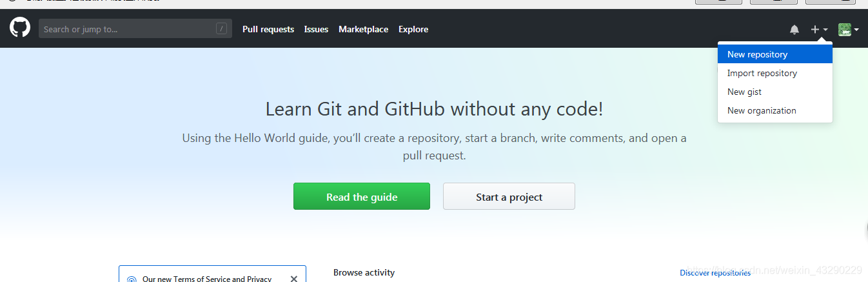Choose New organization menu entry
Image resolution: width=868 pixels, height=282 pixels.
pyautogui.click(x=775, y=110)
